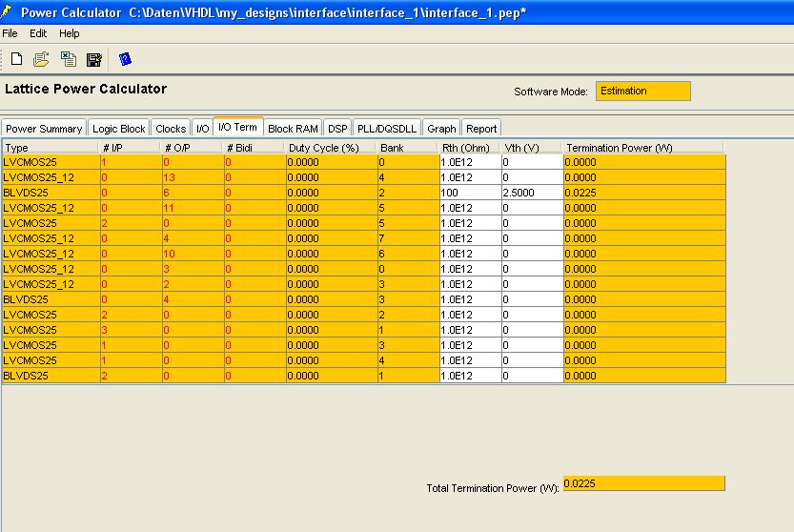The width and height of the screenshot is (794, 532).
Task: Open the Help menu
Action: coord(70,33)
